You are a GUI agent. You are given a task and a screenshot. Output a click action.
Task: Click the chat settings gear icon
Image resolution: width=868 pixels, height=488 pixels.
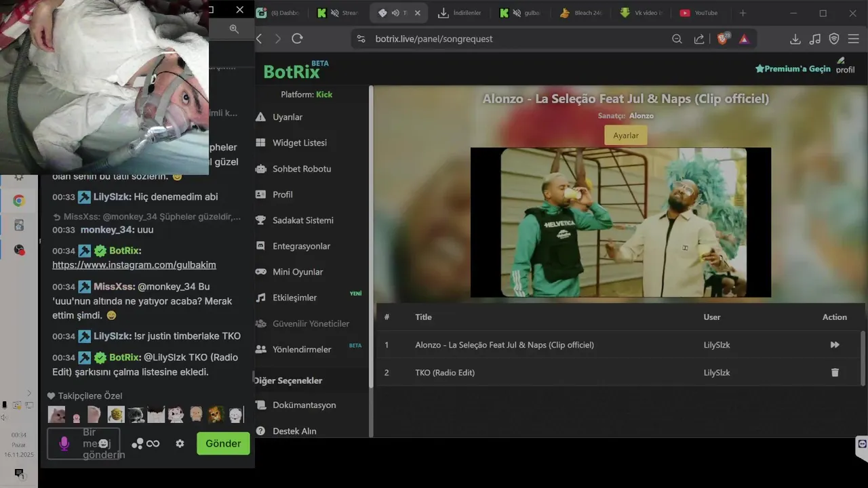(180, 443)
